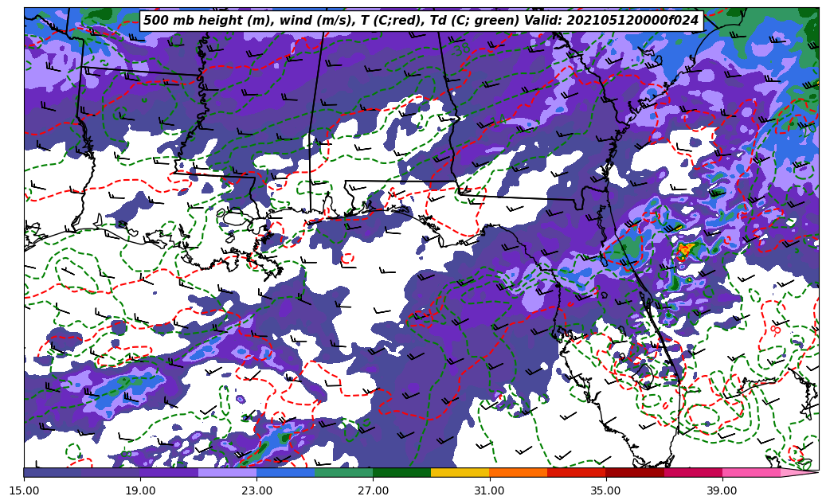Click the orange segment of the colorbar
The width and height of the screenshot is (826, 504).
click(x=519, y=472)
